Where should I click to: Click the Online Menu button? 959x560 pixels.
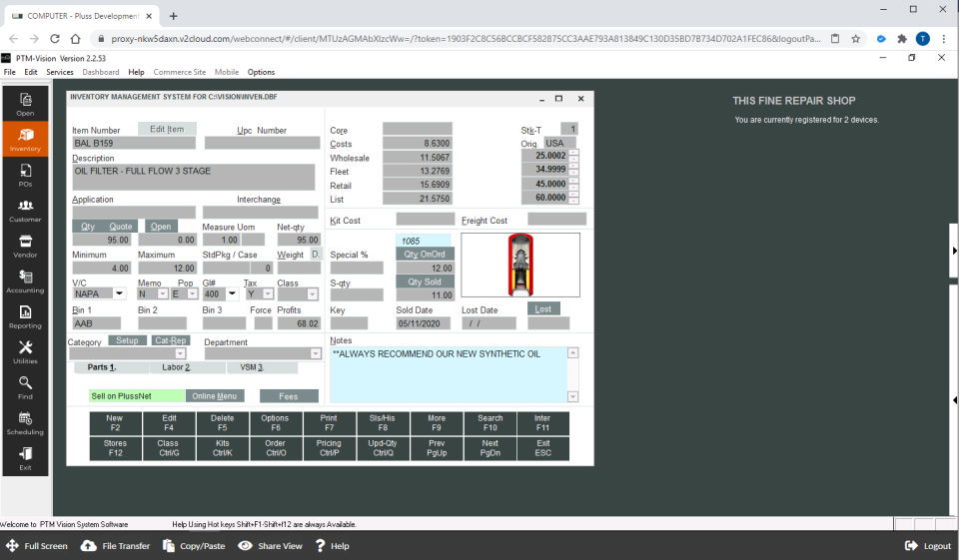click(x=215, y=396)
